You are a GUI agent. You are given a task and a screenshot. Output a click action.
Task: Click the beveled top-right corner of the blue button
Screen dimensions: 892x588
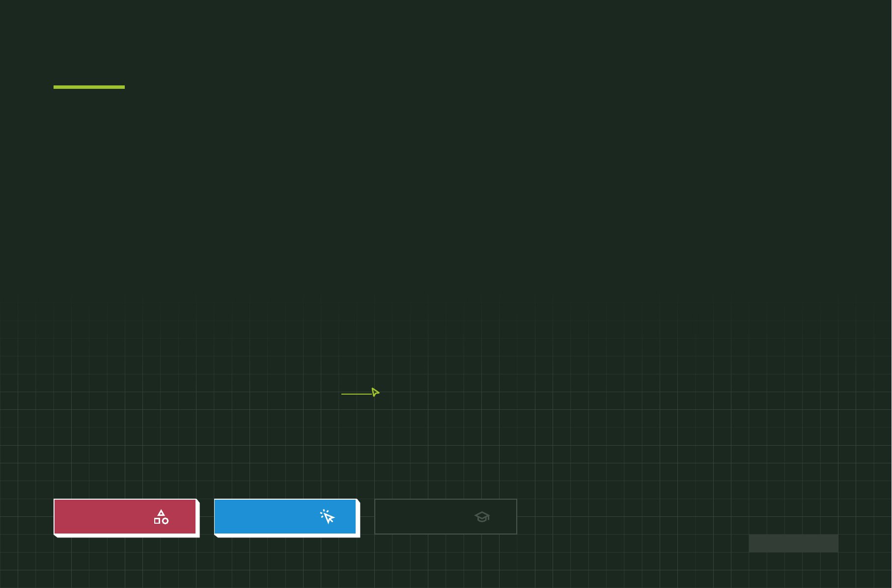click(x=358, y=501)
